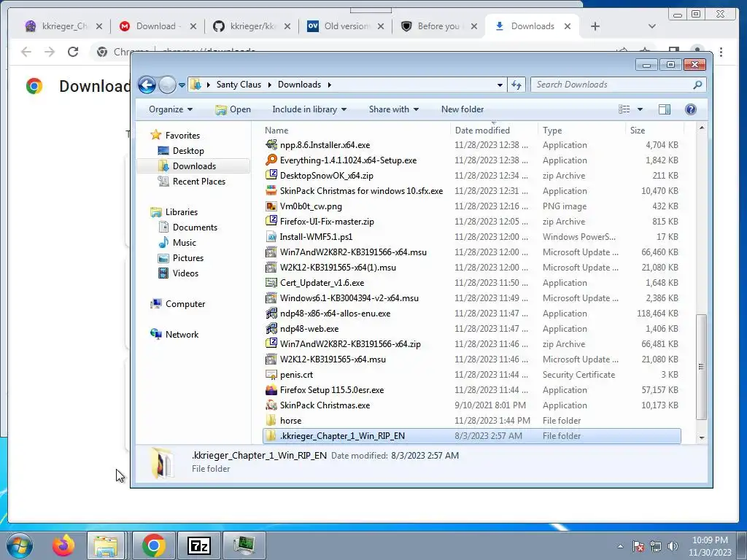Switch to the kkrieger GitHub tab in Chrome
The height and width of the screenshot is (560, 747).
pos(252,26)
